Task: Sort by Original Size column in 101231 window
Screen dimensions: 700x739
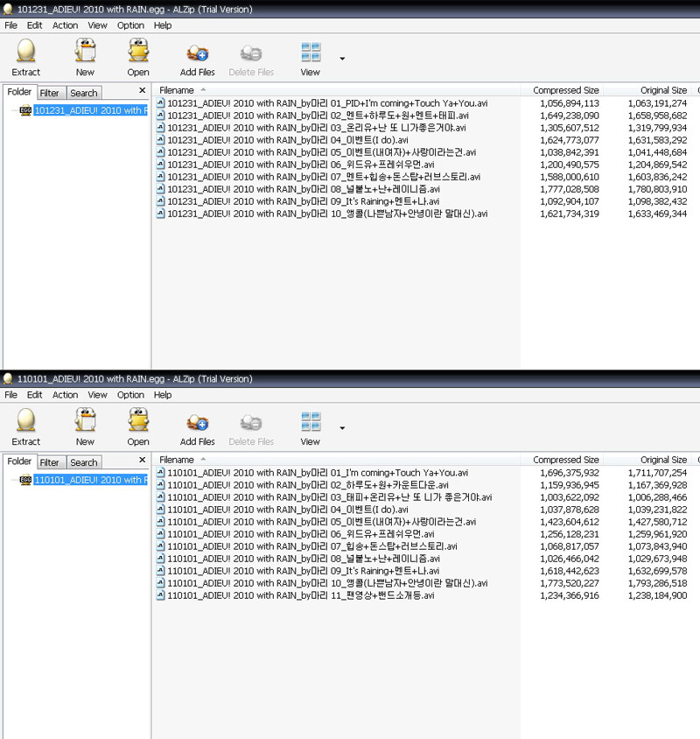Action: click(x=647, y=90)
